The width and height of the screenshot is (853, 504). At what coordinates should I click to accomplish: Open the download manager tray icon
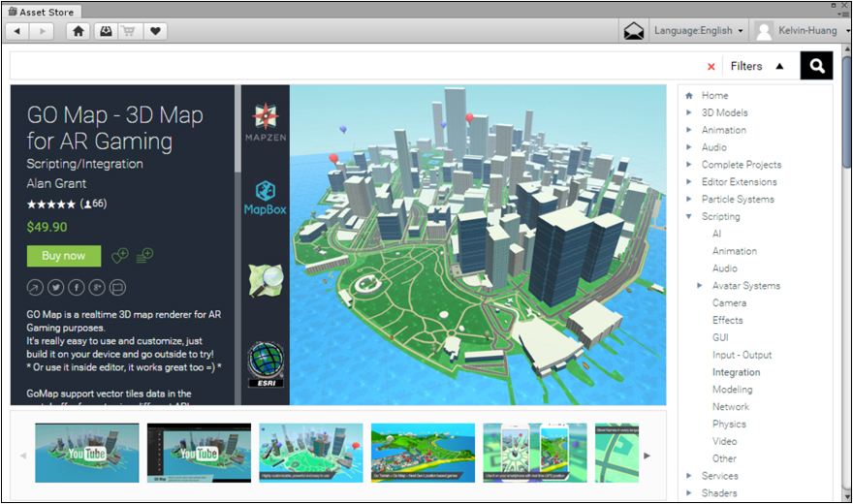point(104,31)
